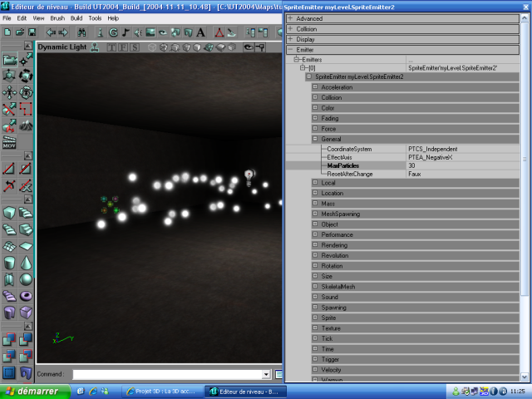Click the Add brush CSG icon
Screen dimensions: 532x399
(9, 339)
